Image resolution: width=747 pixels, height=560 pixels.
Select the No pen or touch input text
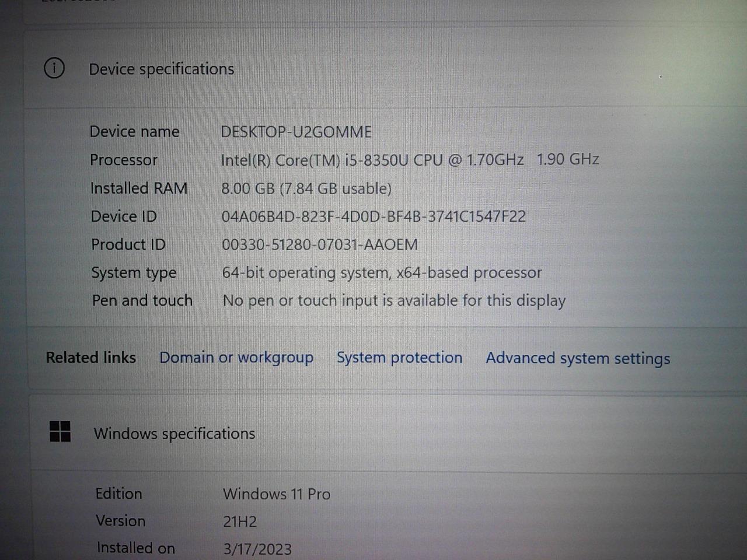pos(395,301)
